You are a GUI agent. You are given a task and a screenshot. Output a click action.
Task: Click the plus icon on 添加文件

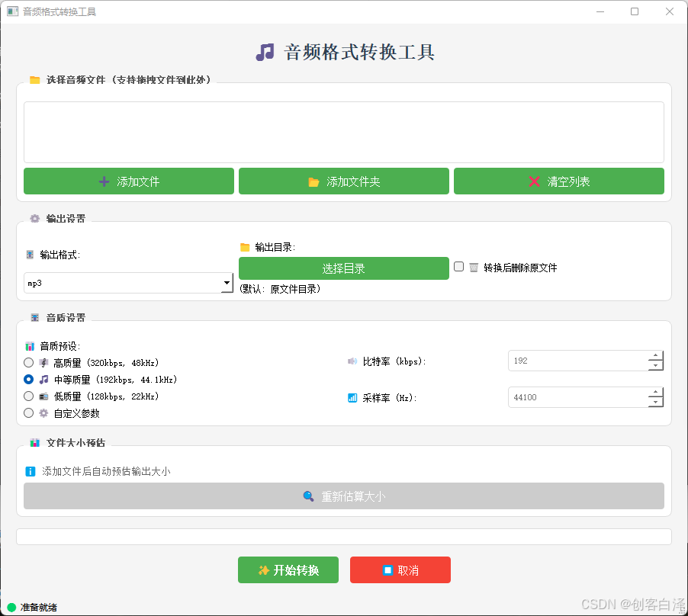pyautogui.click(x=104, y=181)
